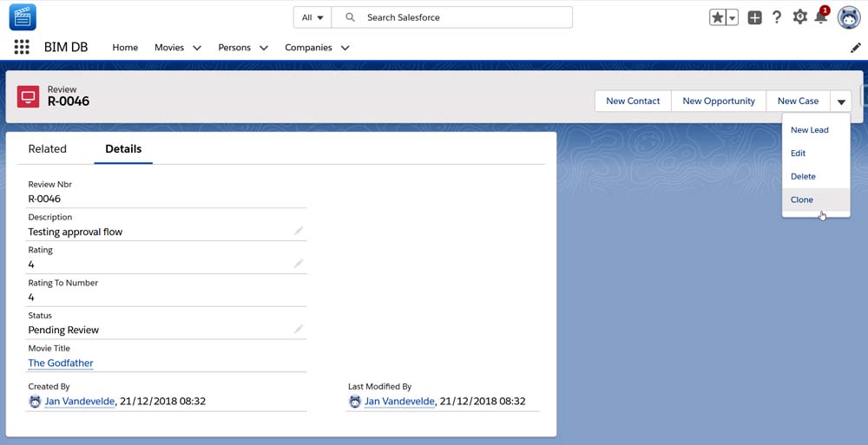
Task: Toggle the record actions dropdown arrow
Action: click(841, 101)
